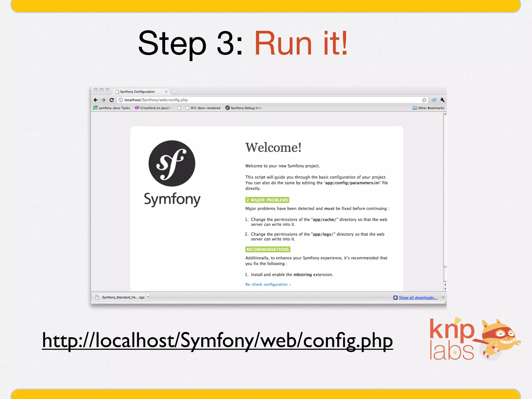Click the window resize grip corner
Viewport: 532px width, 399px height.
pos(445,302)
